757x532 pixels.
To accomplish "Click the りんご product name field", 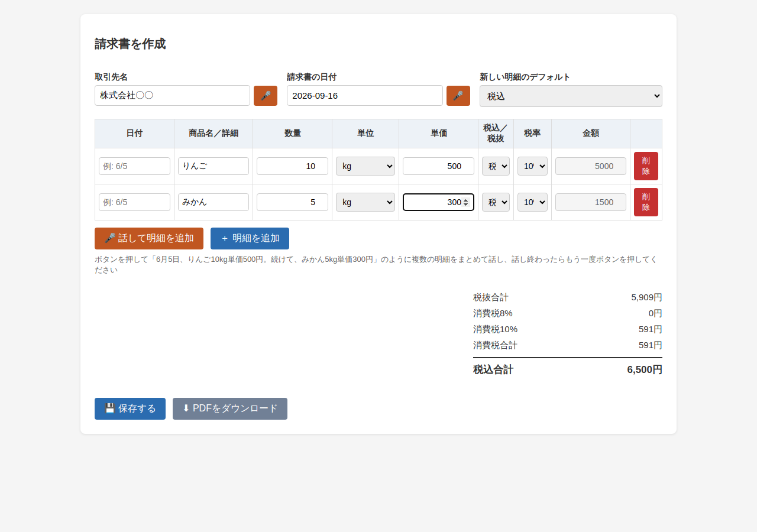I will point(213,166).
